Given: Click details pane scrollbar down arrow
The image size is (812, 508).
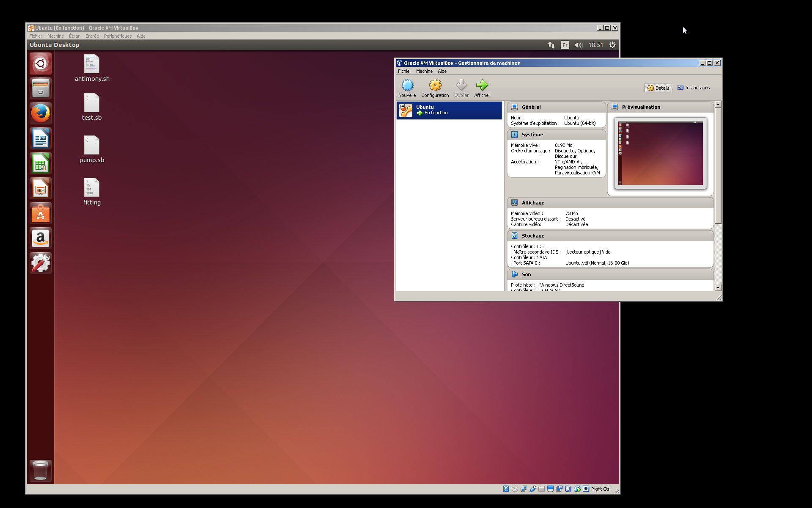Looking at the screenshot, I should [718, 288].
